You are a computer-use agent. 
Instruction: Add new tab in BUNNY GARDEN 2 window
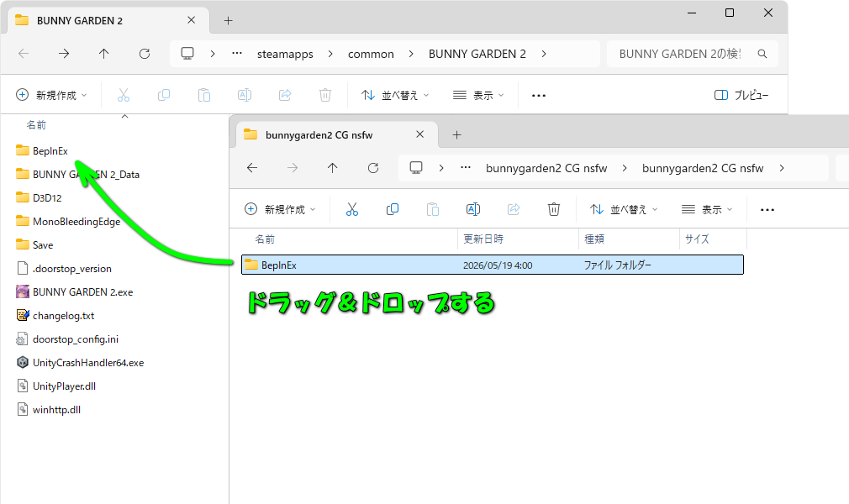(228, 20)
